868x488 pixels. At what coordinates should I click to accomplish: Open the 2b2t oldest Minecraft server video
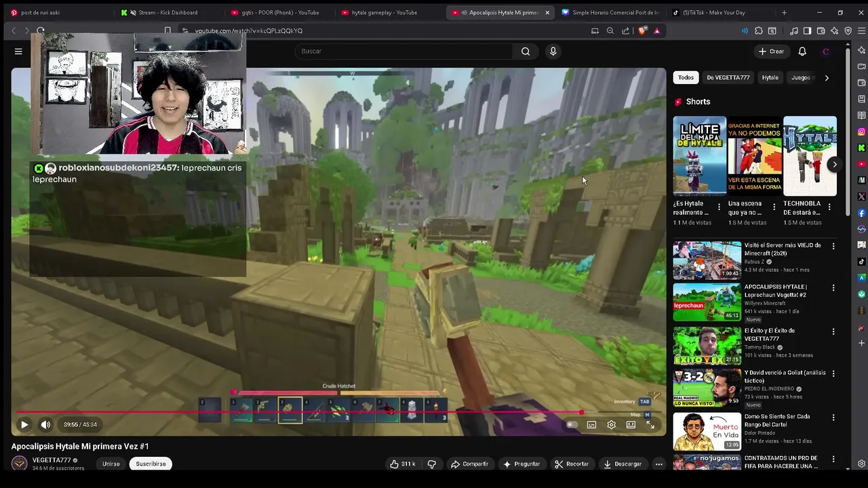(707, 260)
